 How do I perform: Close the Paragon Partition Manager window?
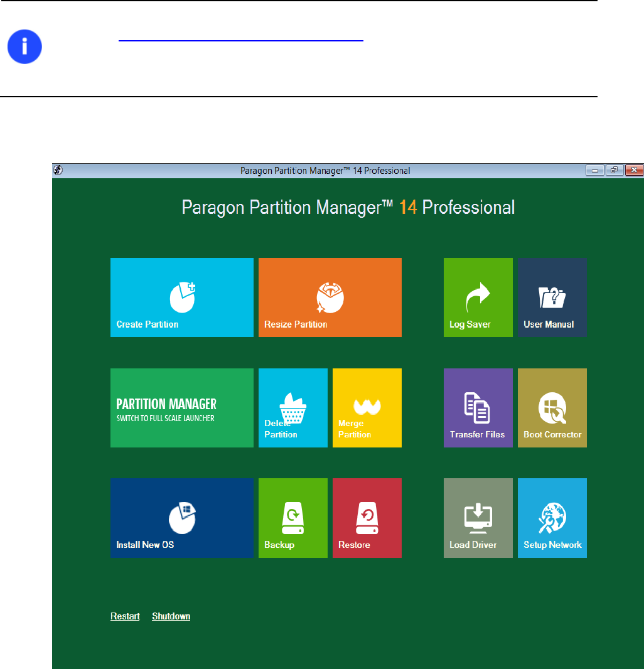point(634,170)
